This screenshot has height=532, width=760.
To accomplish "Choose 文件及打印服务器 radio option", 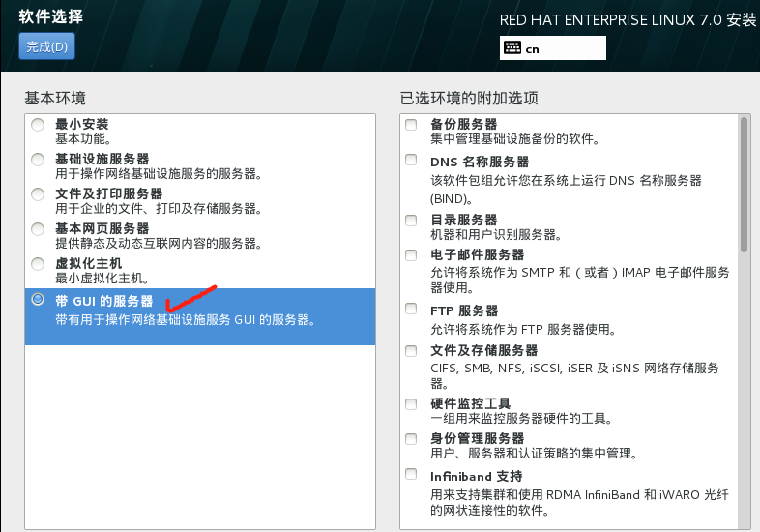I will click(x=38, y=194).
